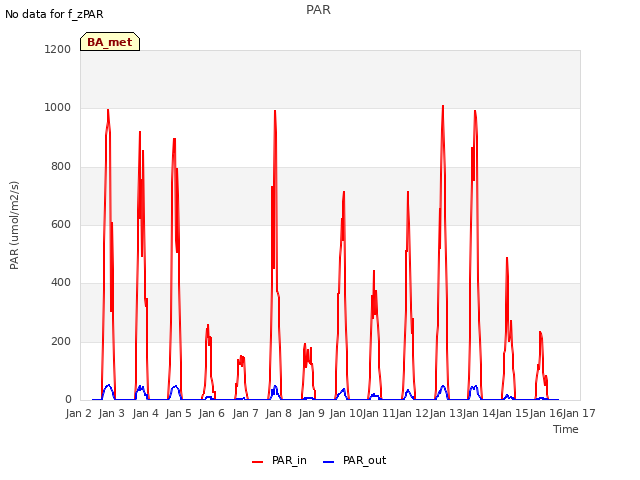This screenshot has width=640, height=480.
Task: Click the 800 y-axis tick label
Action: 61,167
